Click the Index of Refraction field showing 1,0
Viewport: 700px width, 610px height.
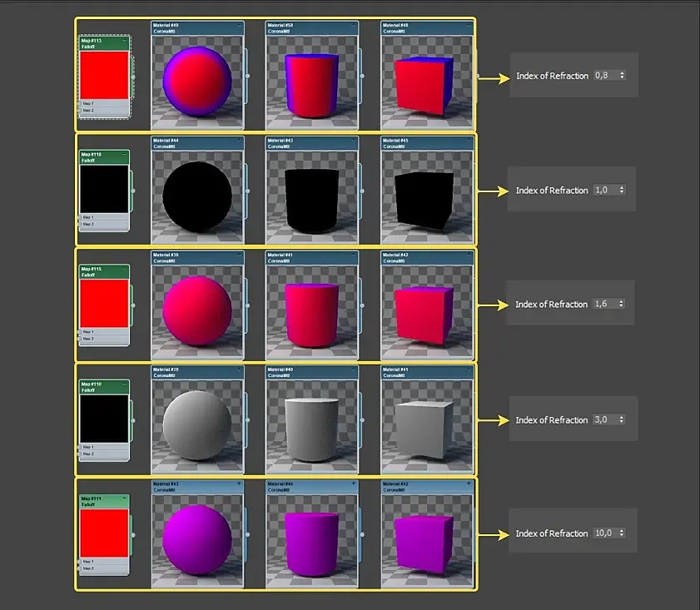pyautogui.click(x=605, y=190)
